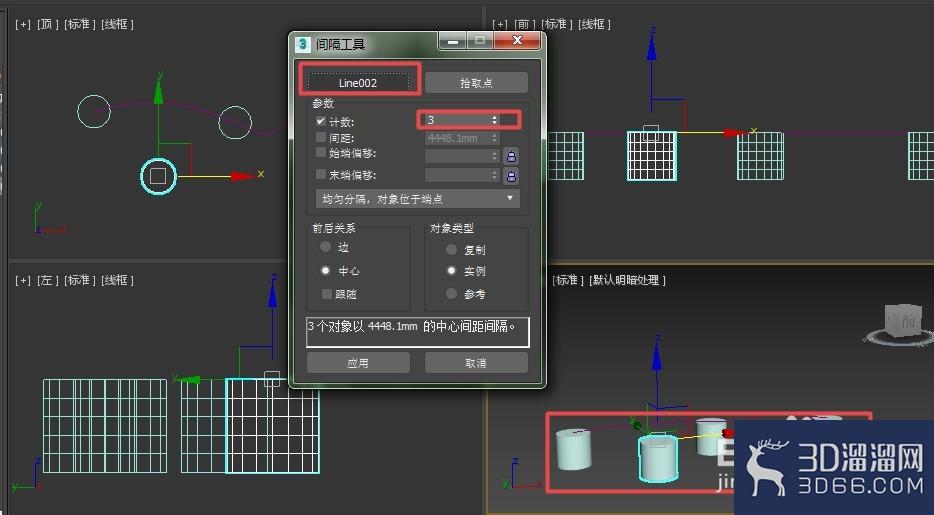The image size is (934, 515).
Task: Select the 边 edges radio button
Action: pyautogui.click(x=325, y=246)
